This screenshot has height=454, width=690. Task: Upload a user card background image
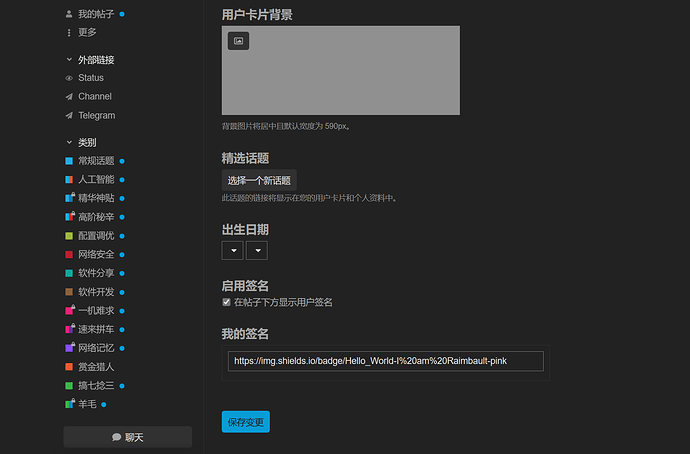click(x=238, y=41)
